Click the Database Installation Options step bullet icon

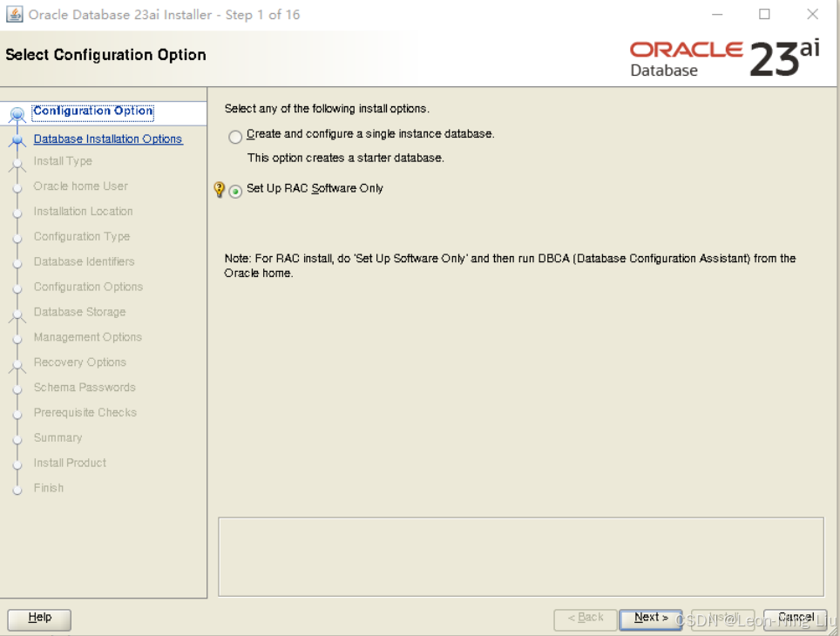click(17, 140)
